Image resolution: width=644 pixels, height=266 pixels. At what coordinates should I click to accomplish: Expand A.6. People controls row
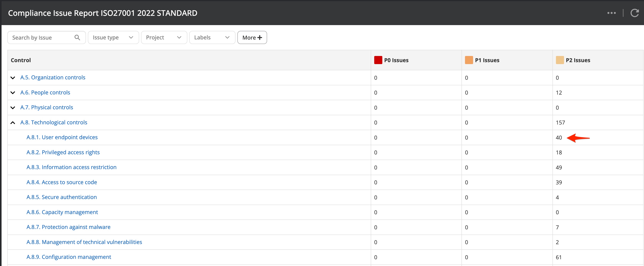(x=13, y=93)
